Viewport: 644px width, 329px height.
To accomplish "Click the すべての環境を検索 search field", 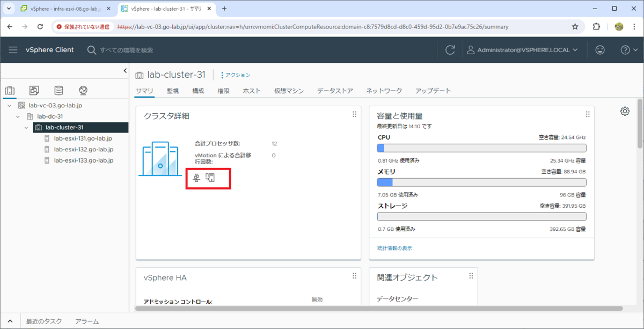I will coord(127,50).
